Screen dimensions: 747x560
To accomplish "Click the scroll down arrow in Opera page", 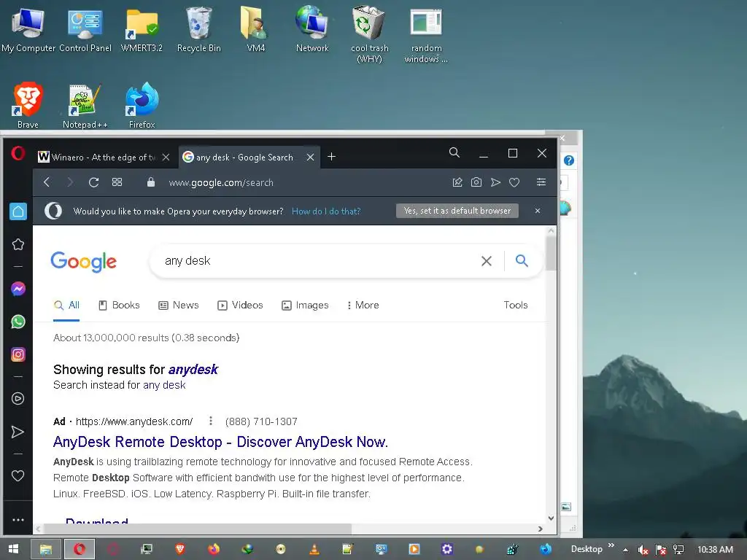I will pyautogui.click(x=551, y=518).
